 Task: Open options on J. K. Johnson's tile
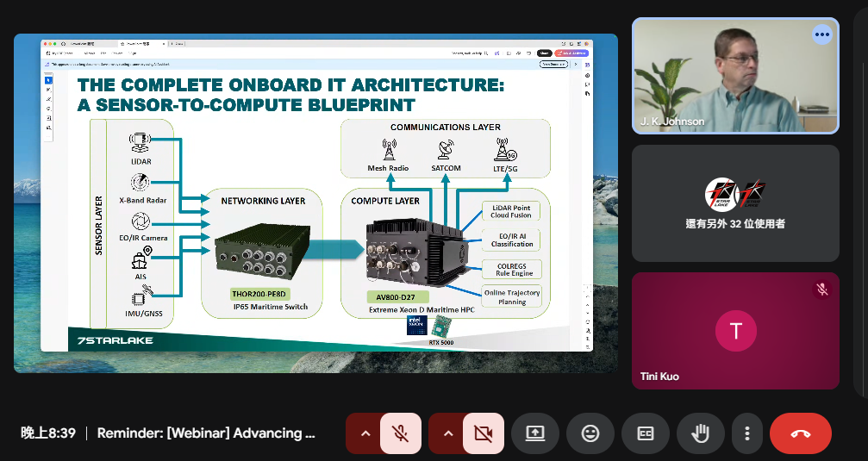(821, 34)
